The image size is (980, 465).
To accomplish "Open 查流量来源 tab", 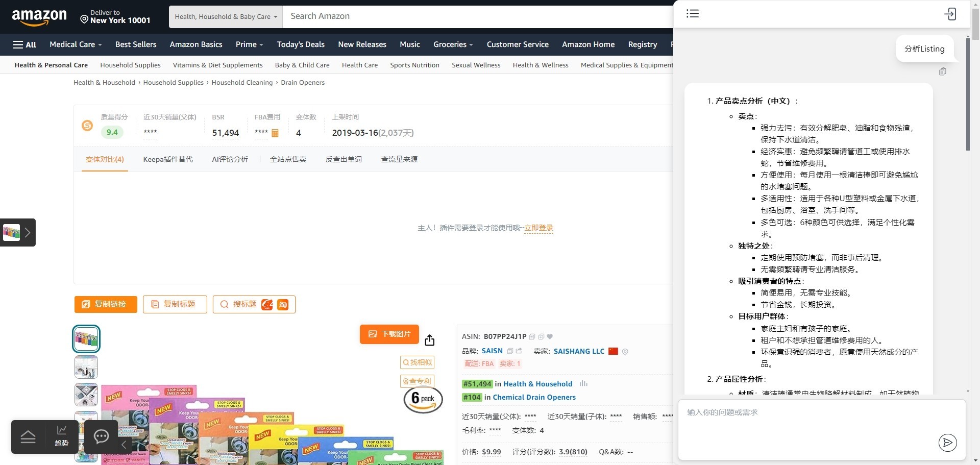I will 399,159.
